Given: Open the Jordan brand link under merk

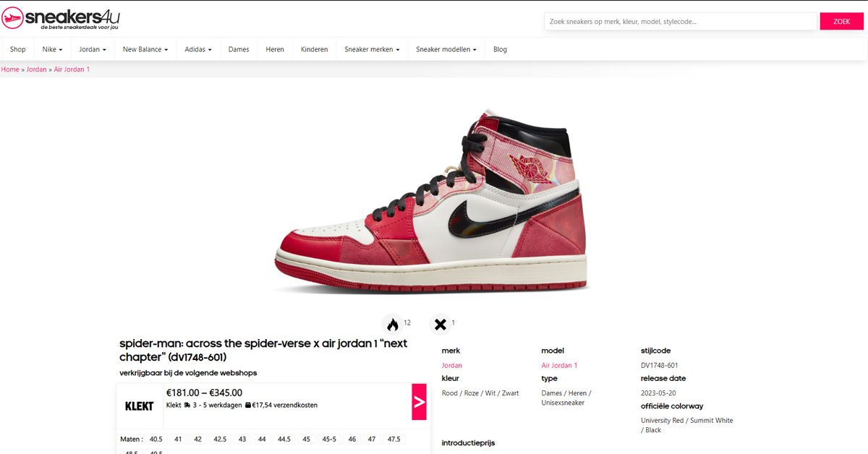Looking at the screenshot, I should (x=452, y=366).
